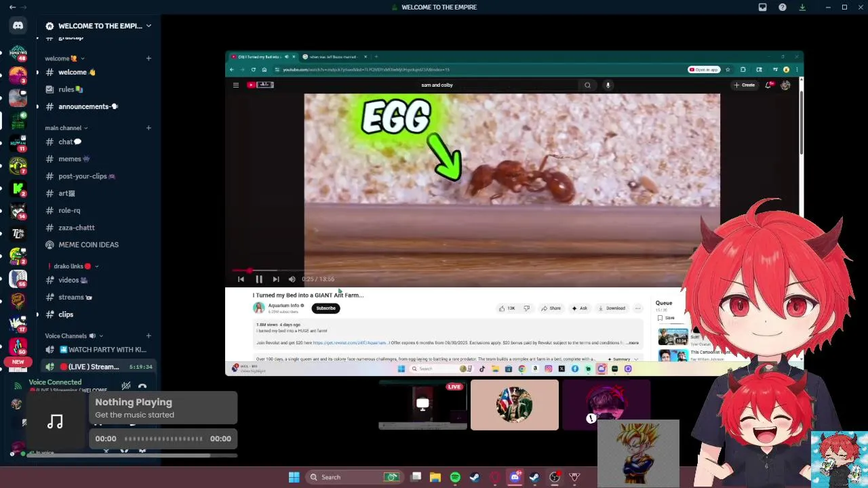Click YouTube search field containing sam and colby
The width and height of the screenshot is (868, 488).
point(499,85)
